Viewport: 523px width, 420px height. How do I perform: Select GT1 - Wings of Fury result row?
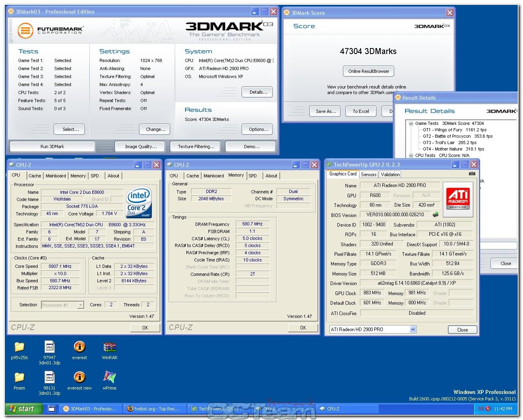[x=454, y=130]
